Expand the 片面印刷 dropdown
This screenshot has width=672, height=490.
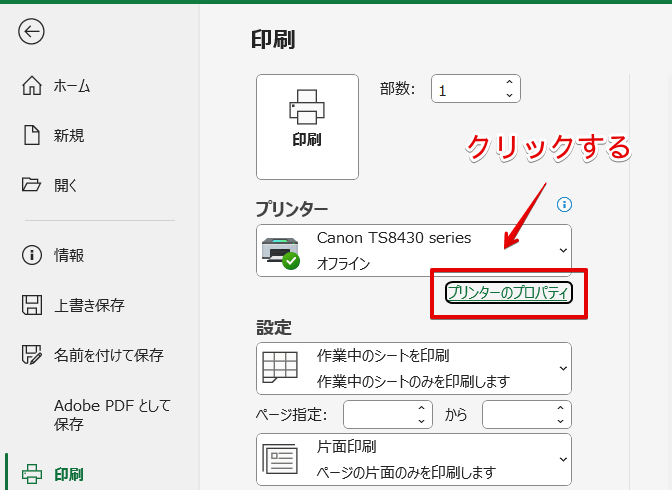click(x=563, y=458)
